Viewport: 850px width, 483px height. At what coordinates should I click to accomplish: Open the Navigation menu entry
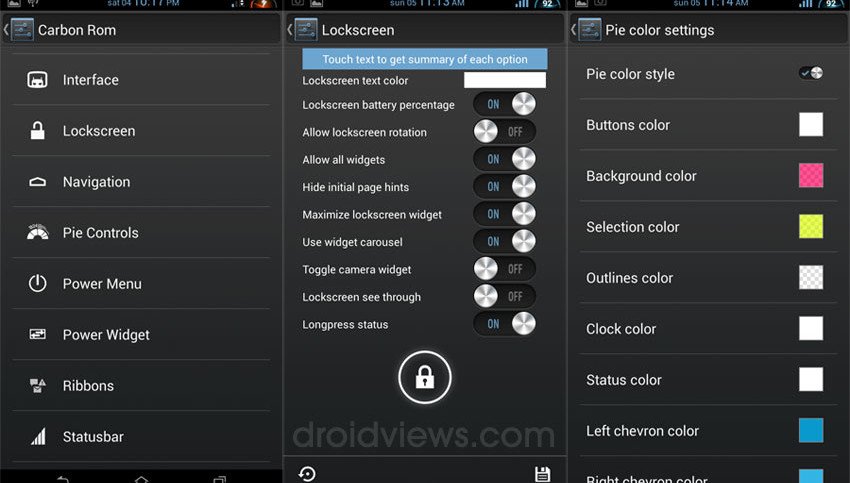point(141,182)
